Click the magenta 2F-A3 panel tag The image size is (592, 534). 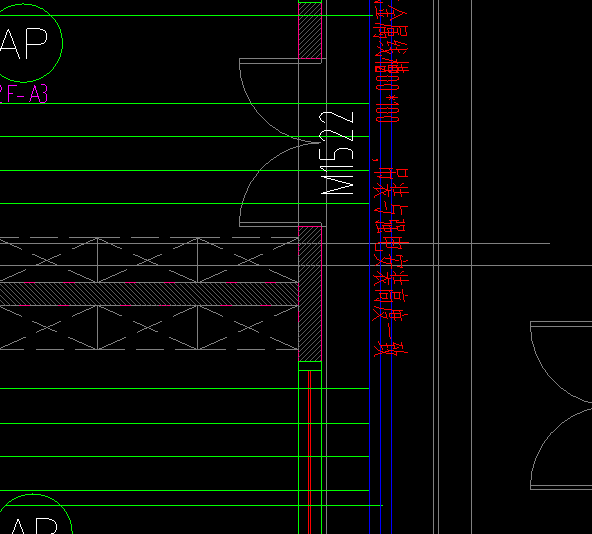click(23, 94)
